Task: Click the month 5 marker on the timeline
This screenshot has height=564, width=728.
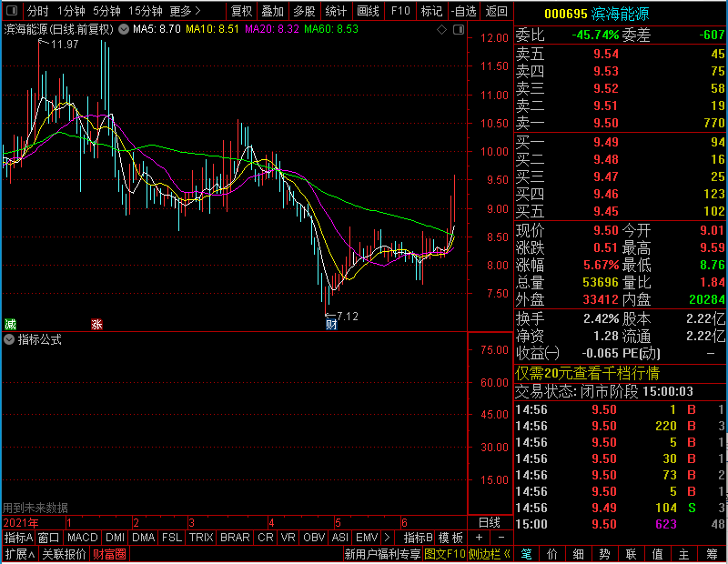Action: point(338,523)
